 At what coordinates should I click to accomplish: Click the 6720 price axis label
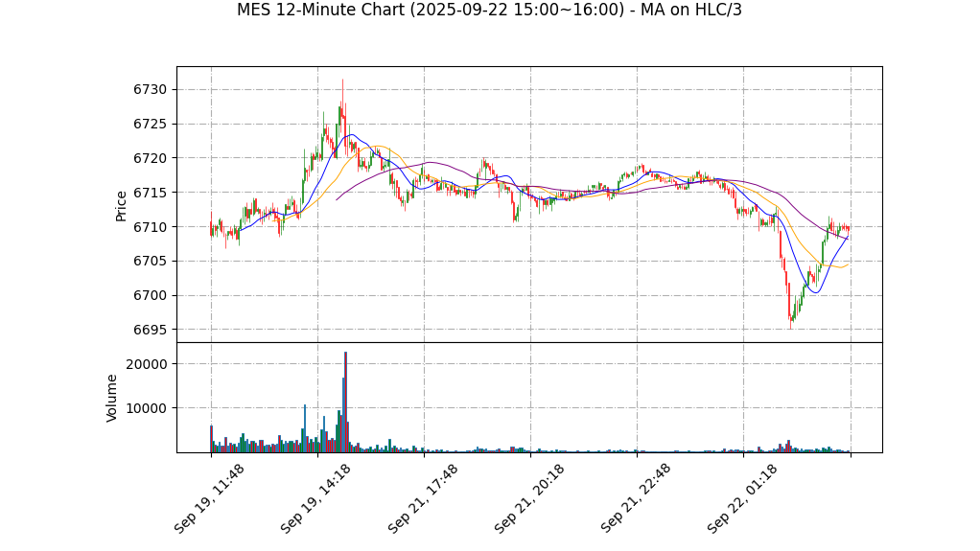click(150, 159)
